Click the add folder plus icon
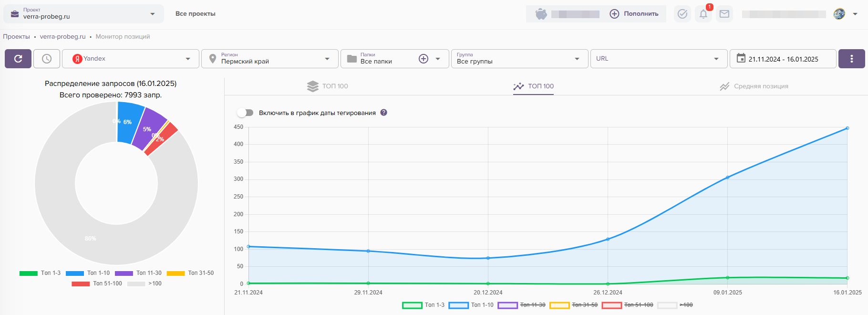Viewport: 868px width, 315px height. click(x=423, y=59)
